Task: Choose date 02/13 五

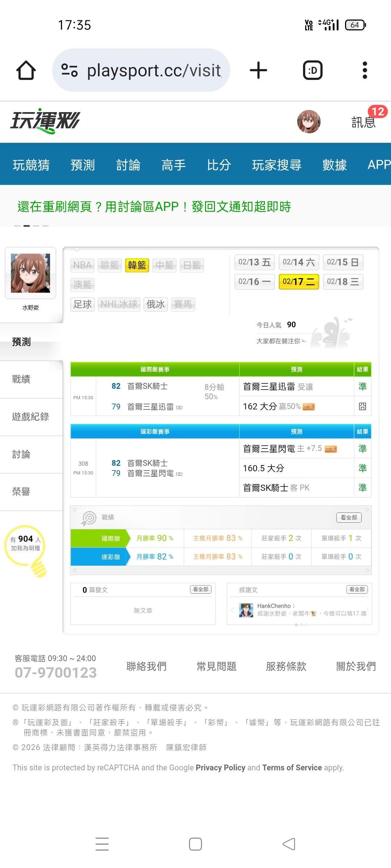Action: (x=255, y=262)
